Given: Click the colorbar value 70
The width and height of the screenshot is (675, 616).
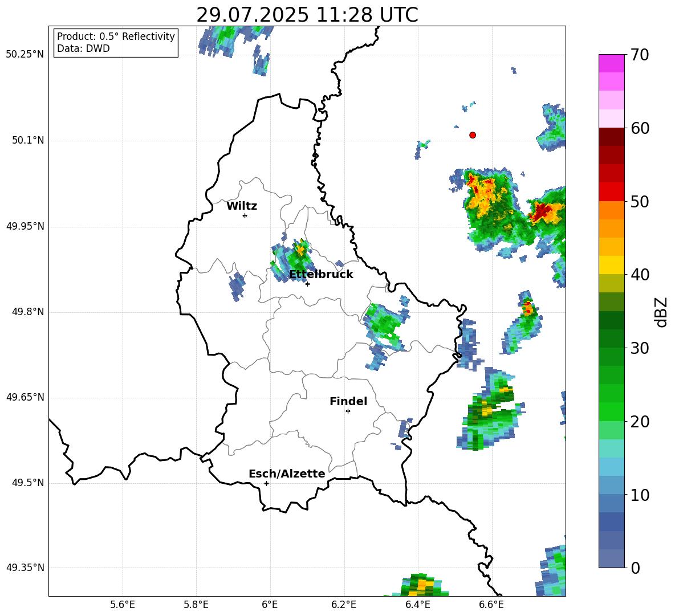Looking at the screenshot, I should [639, 55].
